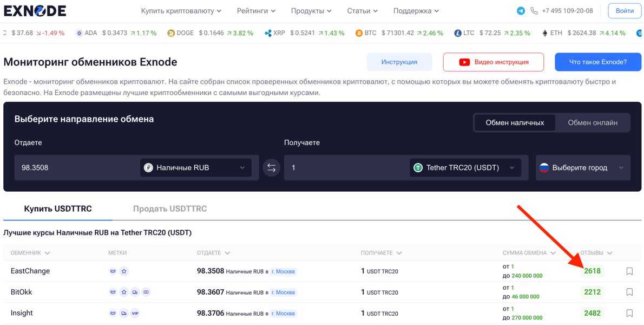Image resolution: width=644 pixels, height=325 pixels.
Task: Click the EXNODE logo
Action: pyautogui.click(x=35, y=11)
